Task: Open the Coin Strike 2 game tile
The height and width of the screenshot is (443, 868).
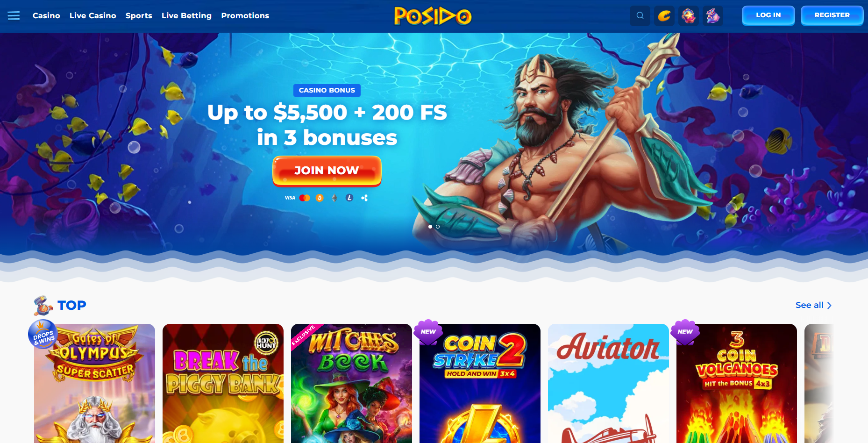Action: [480, 383]
